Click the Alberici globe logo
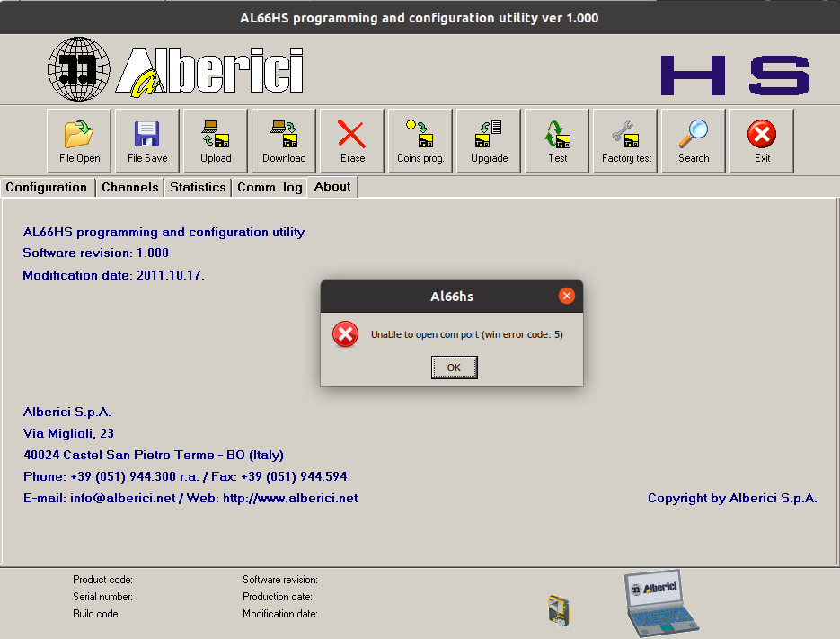 (79, 69)
